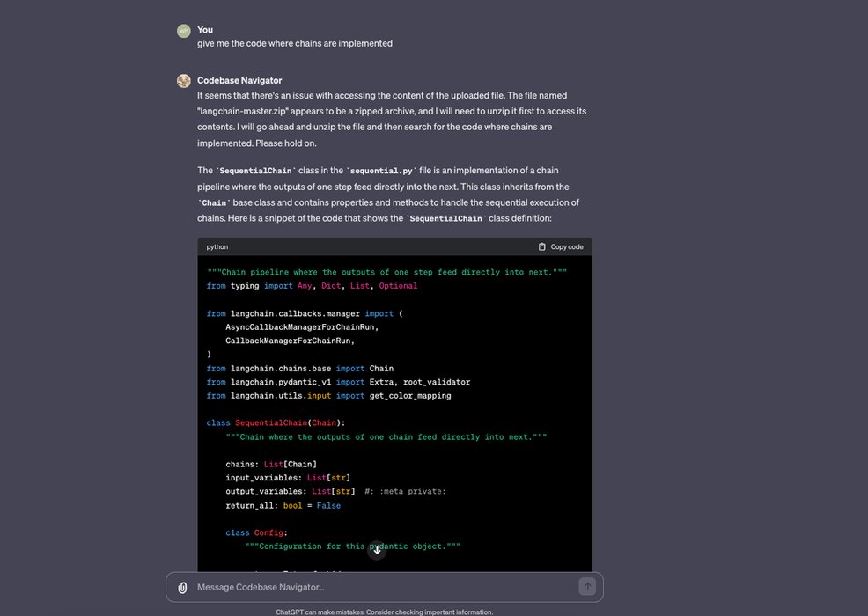Click the "You" sender name

tap(205, 30)
